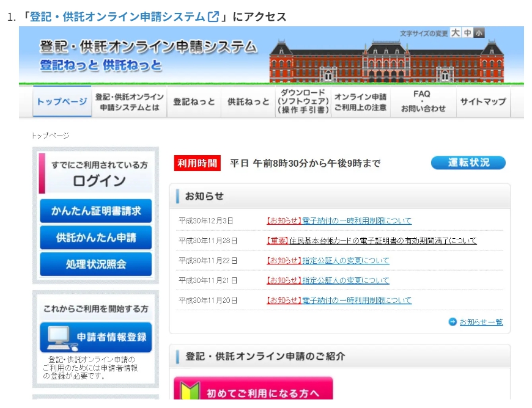
Task: Set font size to 中 (medium)
Action: click(468, 33)
